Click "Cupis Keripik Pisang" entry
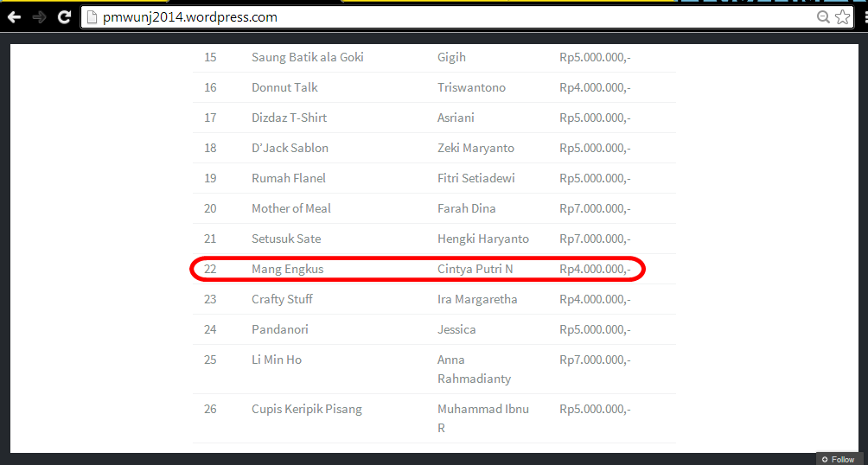Viewport: 868px width, 465px height. coord(307,409)
